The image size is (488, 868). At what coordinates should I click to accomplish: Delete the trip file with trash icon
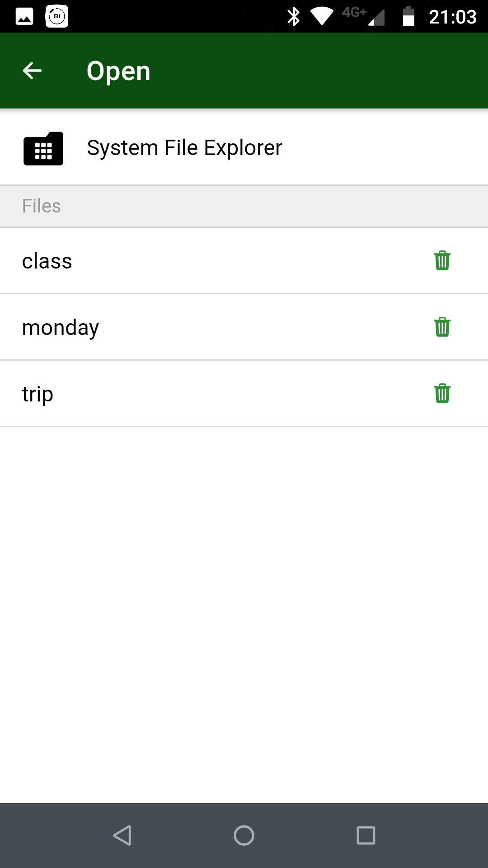click(x=442, y=393)
